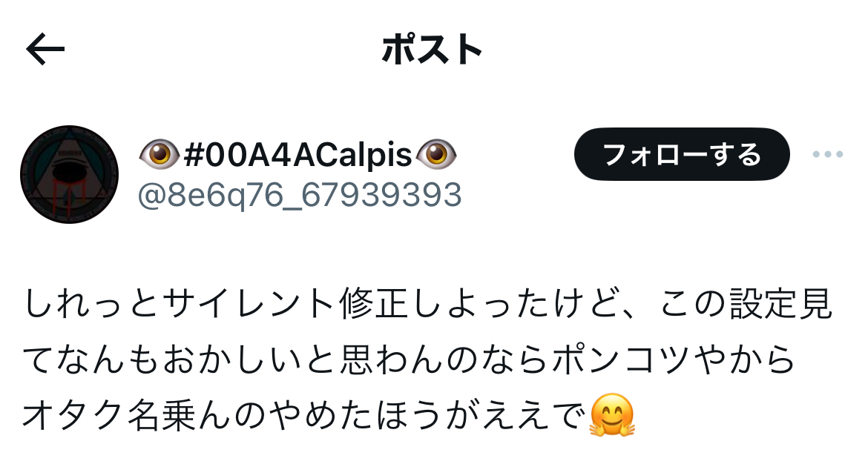Click the word 思わん in the post
The image size is (868, 464).
[392, 359]
